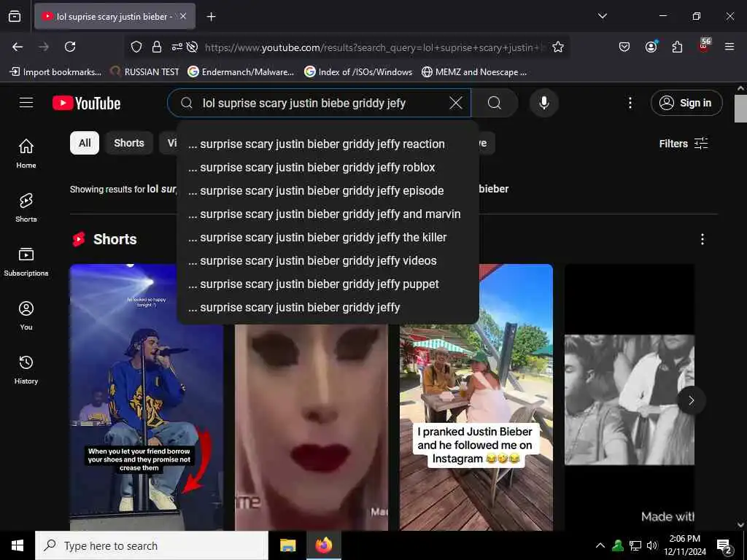
Task: Show next Shorts with the arrow
Action: coord(691,400)
